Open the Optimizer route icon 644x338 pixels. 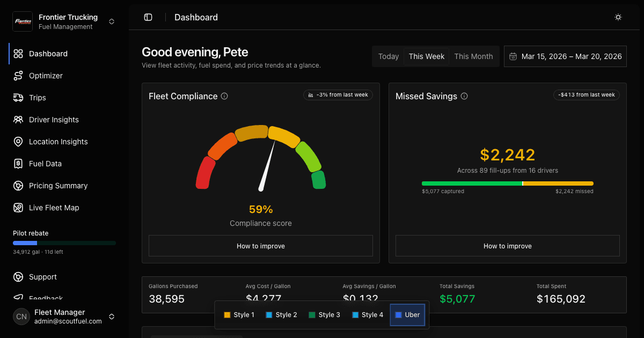pos(18,76)
